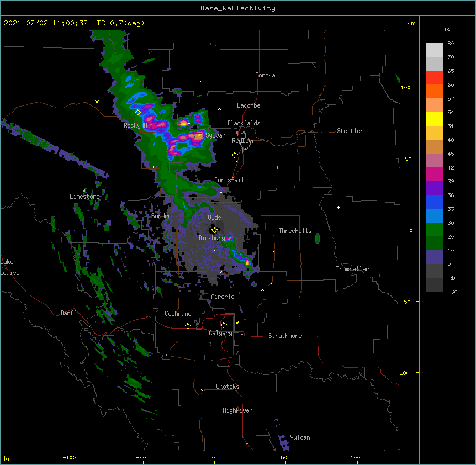Click the Strathmore label

point(285,336)
